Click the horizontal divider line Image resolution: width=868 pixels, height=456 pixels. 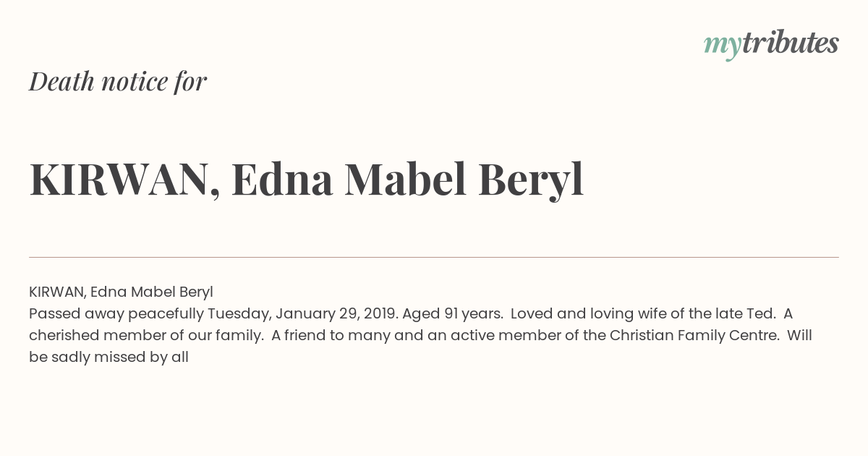pos(434,257)
